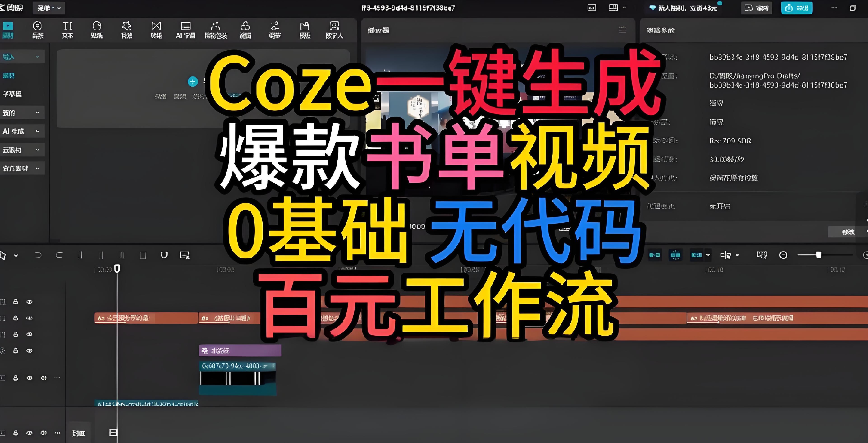Open the media tab in the top toolbar
Image resolution: width=868 pixels, height=443 pixels.
[8, 30]
